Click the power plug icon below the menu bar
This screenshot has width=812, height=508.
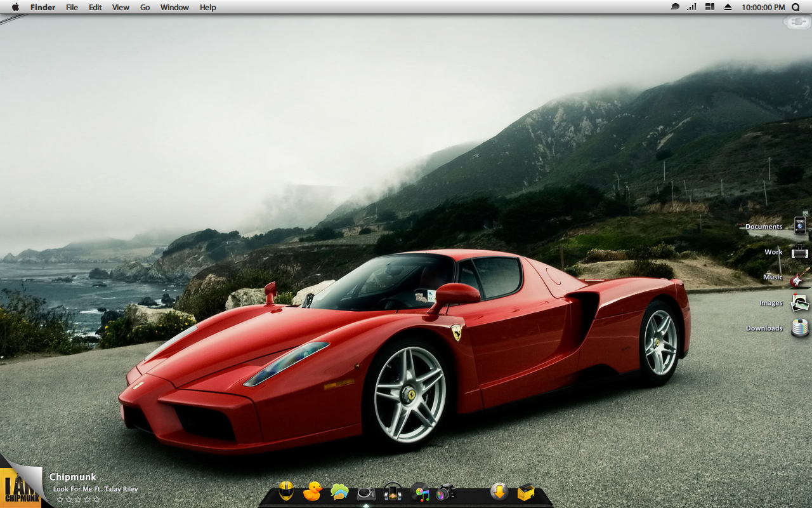pyautogui.click(x=797, y=22)
